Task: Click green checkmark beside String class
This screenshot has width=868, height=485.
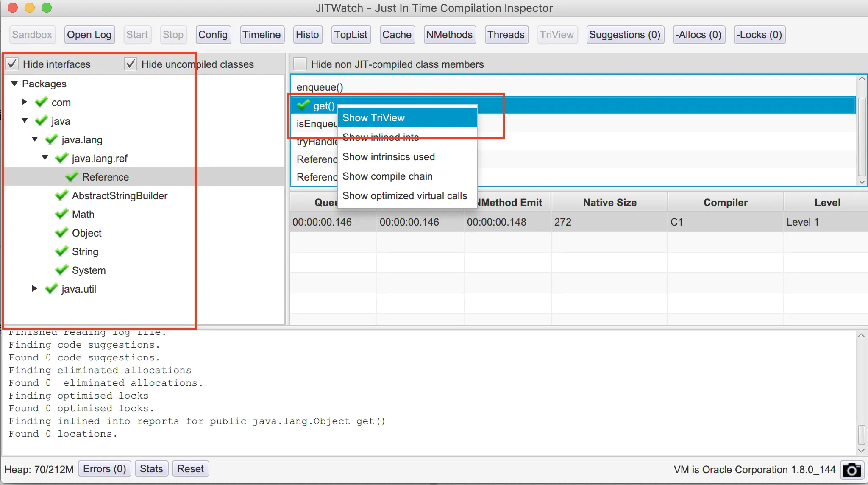Action: point(62,251)
